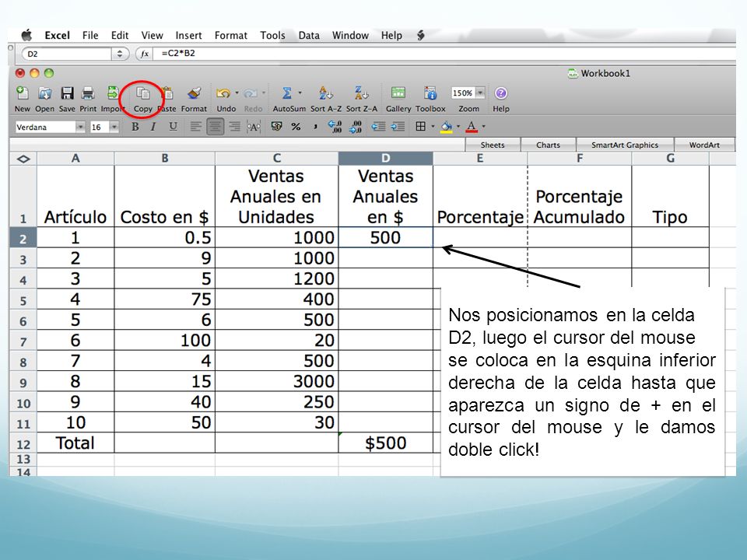Open the script menu icon
The height and width of the screenshot is (560, 747).
pos(421,35)
